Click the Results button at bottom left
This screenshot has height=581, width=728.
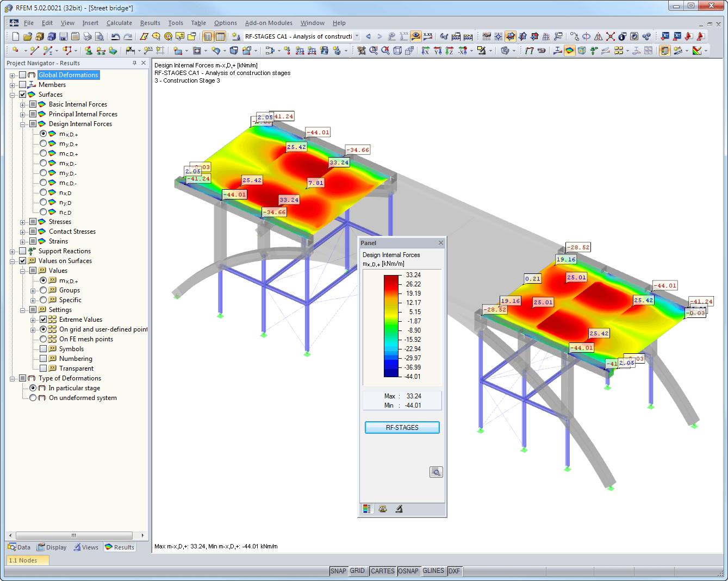coord(119,547)
